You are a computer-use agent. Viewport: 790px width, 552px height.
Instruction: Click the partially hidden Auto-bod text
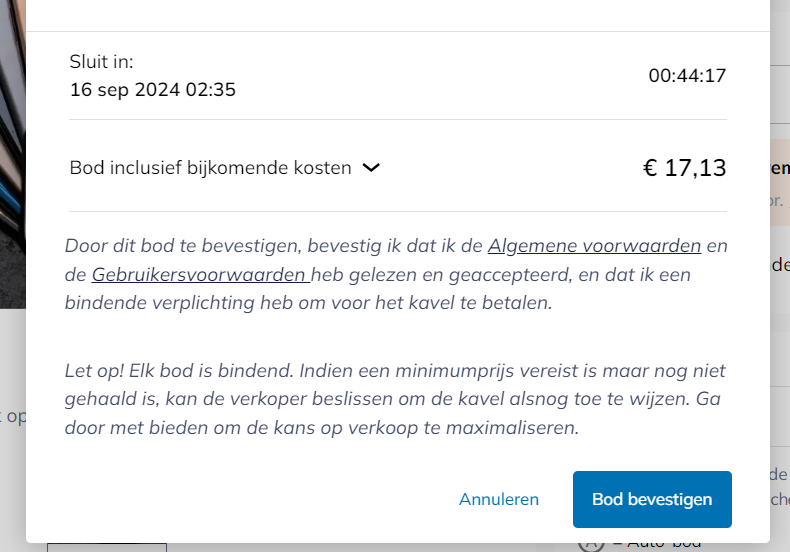pos(664,546)
